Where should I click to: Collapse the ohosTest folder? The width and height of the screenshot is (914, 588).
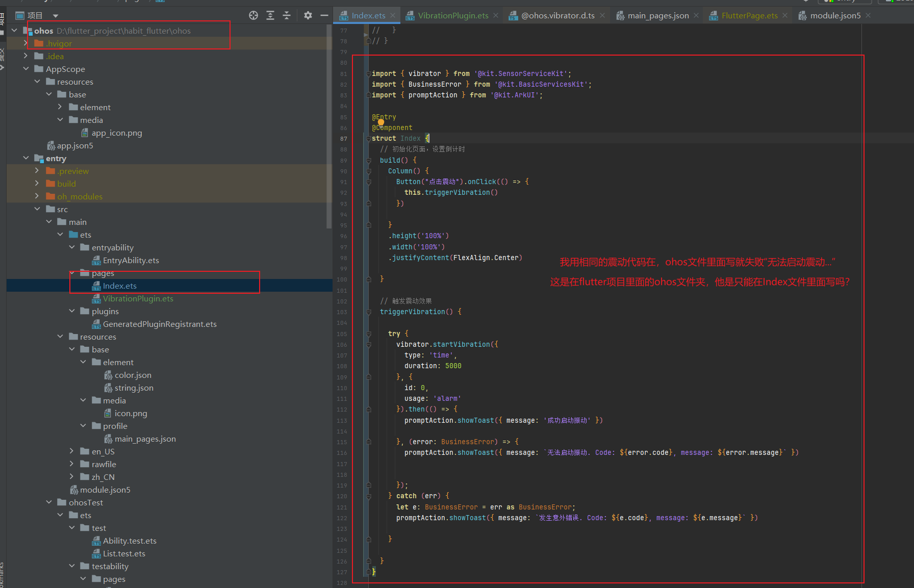[x=48, y=502]
